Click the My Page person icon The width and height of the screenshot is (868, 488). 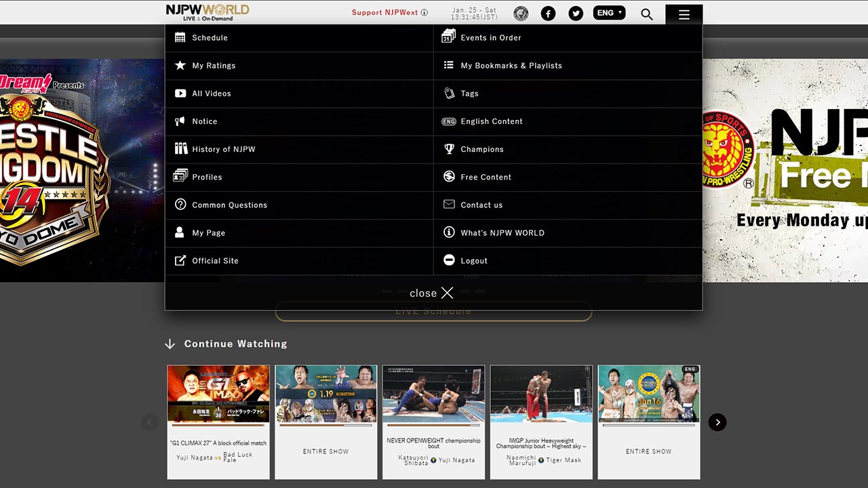(x=180, y=232)
